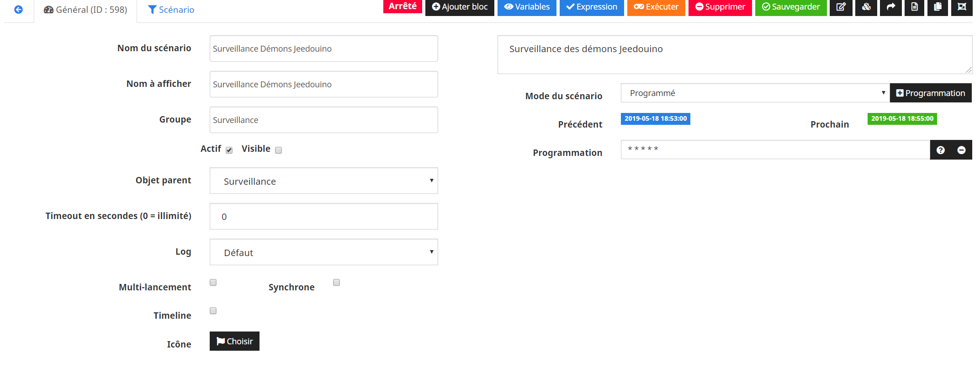The image size is (980, 369).
Task: Focus the Timeout en secondes field
Action: point(323,216)
